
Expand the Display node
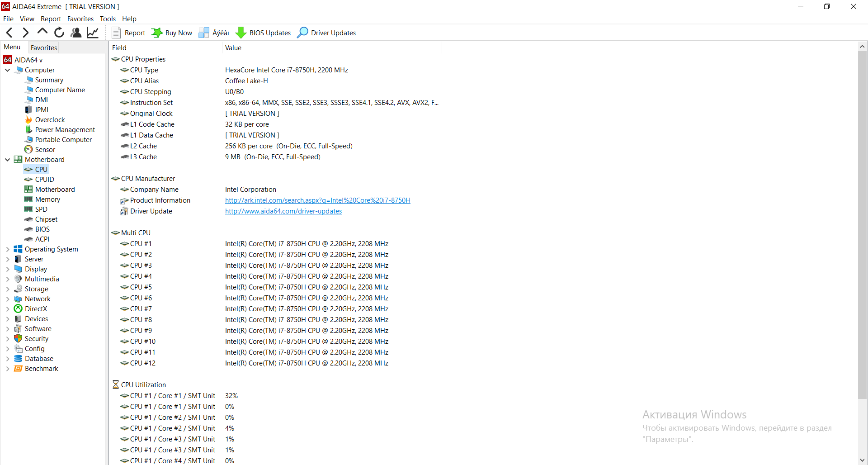[x=8, y=269]
